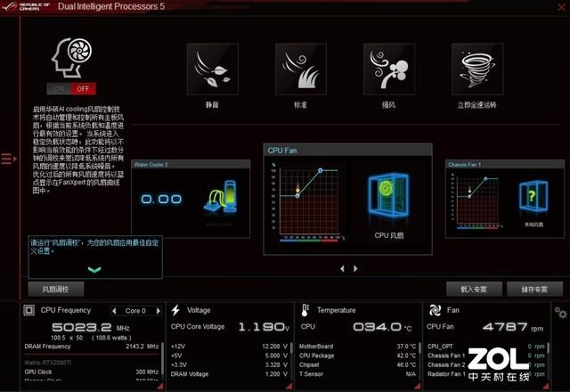This screenshot has width=570, height=392.
Task: Go to previous fan card
Action: click(x=342, y=269)
